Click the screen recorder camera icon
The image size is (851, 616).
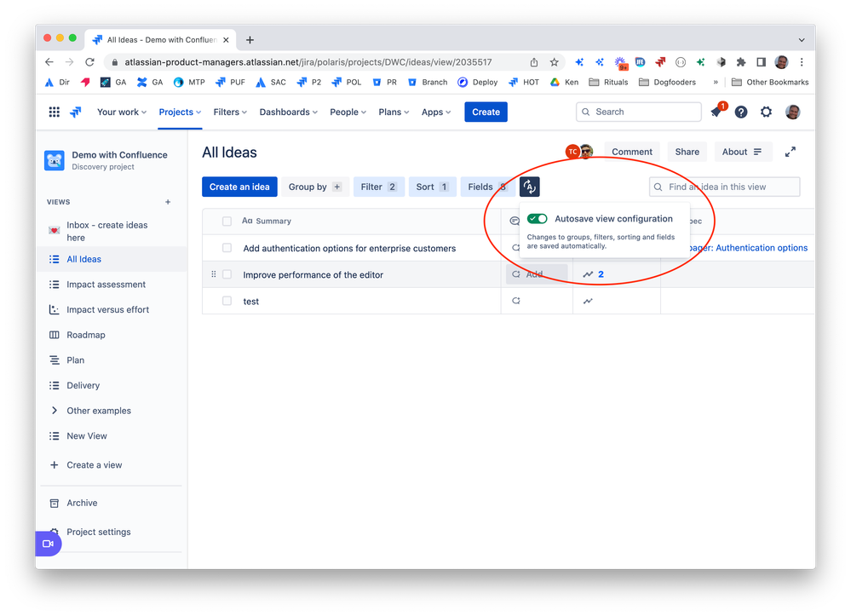(x=49, y=544)
